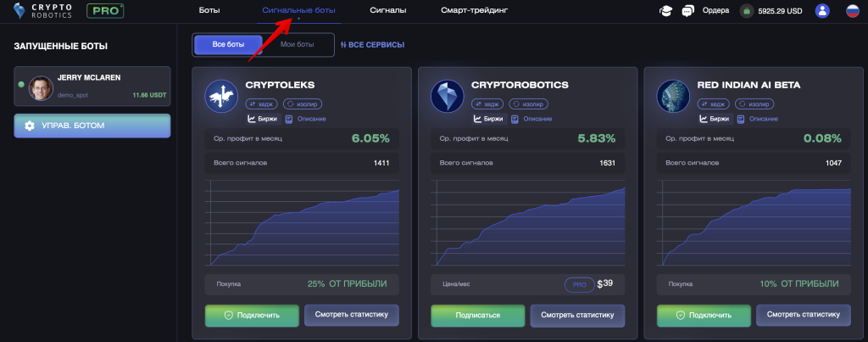Click the PRO badge in header
This screenshot has height=342, width=868.
point(105,10)
